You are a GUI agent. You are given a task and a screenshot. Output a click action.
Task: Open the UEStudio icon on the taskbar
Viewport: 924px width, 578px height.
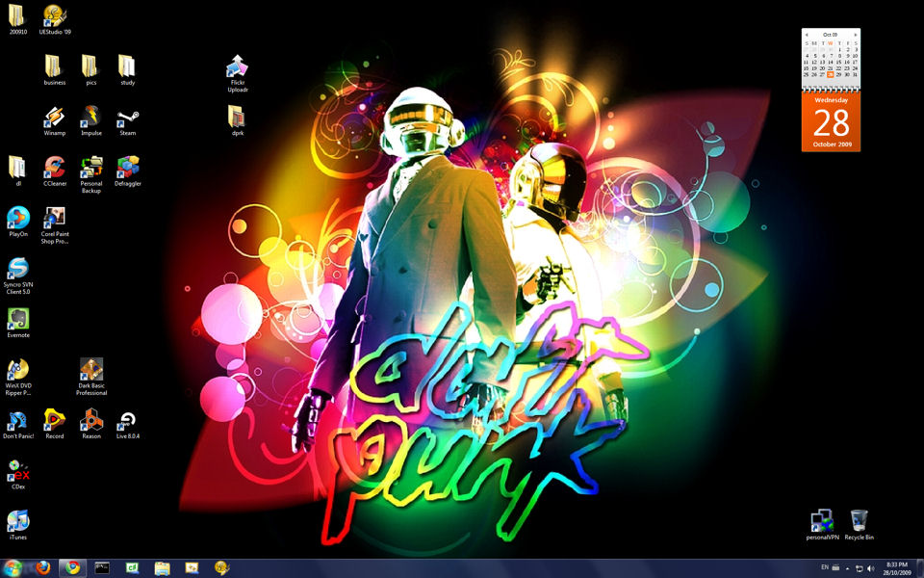tap(221, 568)
